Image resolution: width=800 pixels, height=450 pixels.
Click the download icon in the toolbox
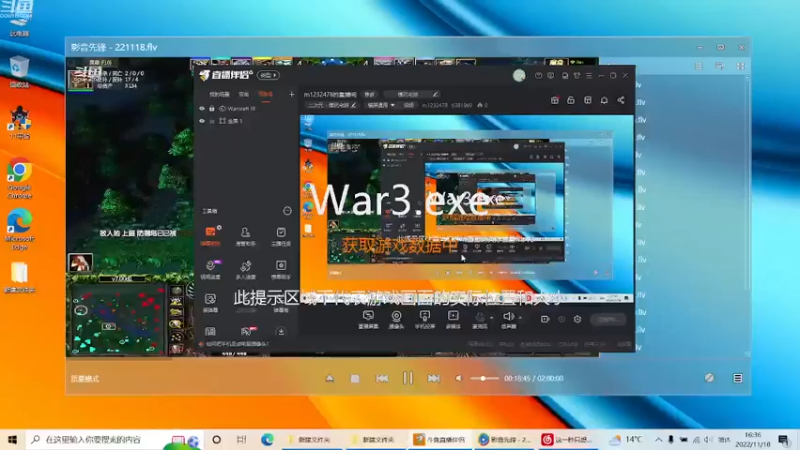(x=281, y=332)
